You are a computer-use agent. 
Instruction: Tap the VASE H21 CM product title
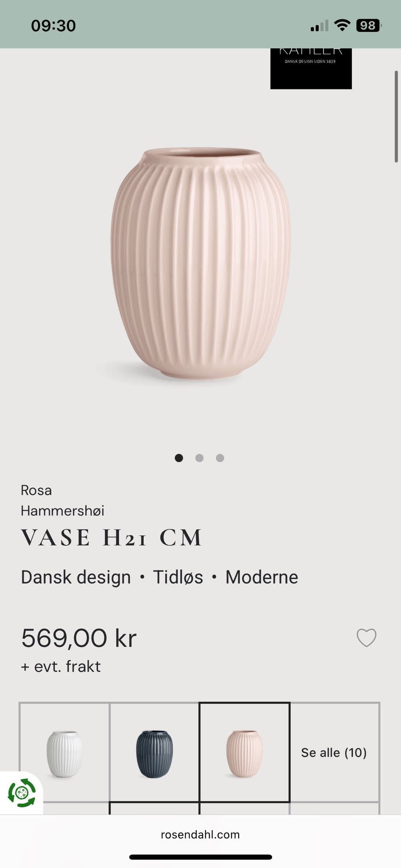click(111, 537)
